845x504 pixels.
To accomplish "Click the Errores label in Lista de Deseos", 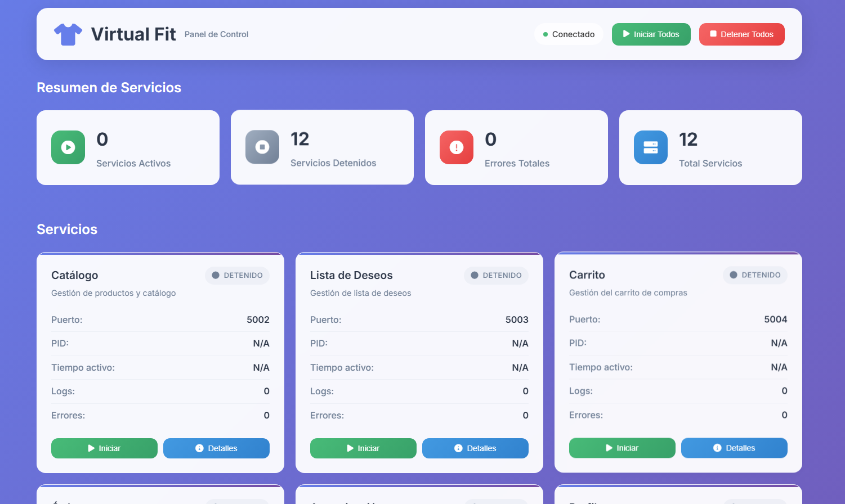I will pyautogui.click(x=327, y=415).
